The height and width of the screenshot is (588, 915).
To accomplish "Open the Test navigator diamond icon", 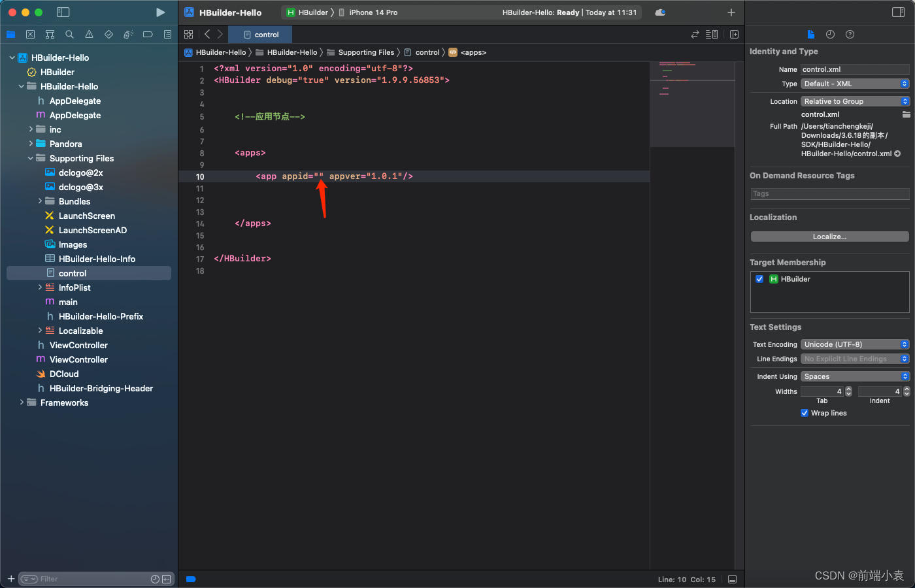I will pos(108,35).
